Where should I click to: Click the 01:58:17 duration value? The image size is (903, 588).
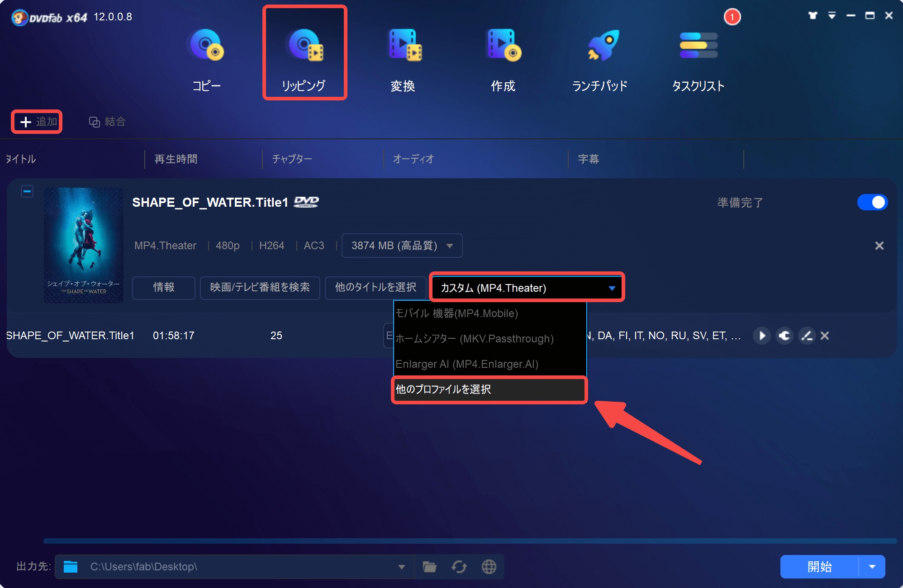click(x=174, y=336)
